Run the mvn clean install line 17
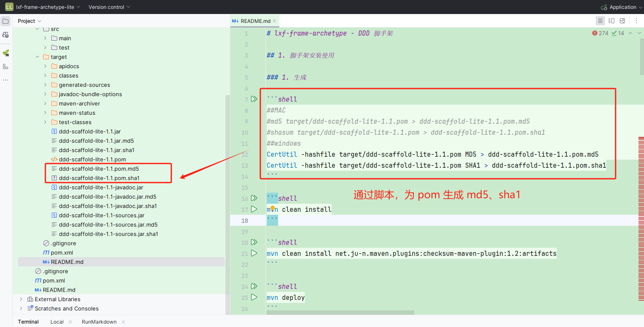644x327 pixels. (x=254, y=209)
